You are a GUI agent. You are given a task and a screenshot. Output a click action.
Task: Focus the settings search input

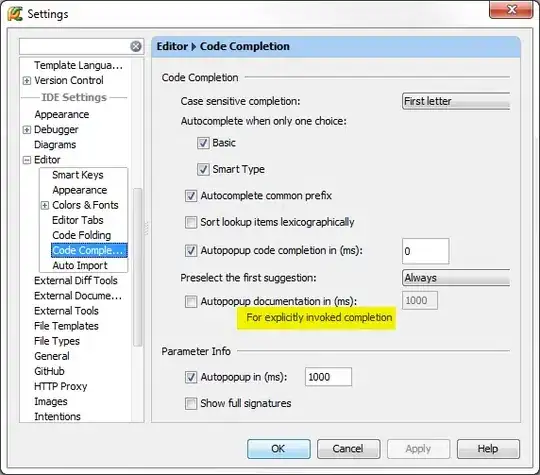coord(74,46)
